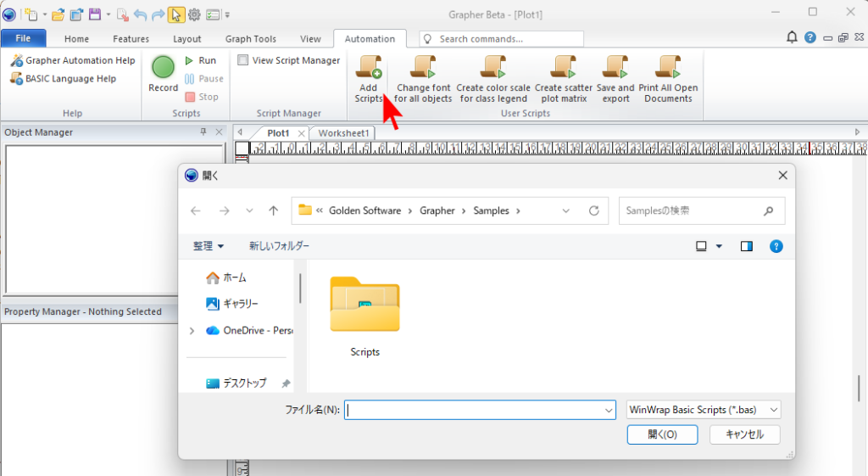The width and height of the screenshot is (868, 476).
Task: Close the Object Manager panel
Action: (x=219, y=132)
